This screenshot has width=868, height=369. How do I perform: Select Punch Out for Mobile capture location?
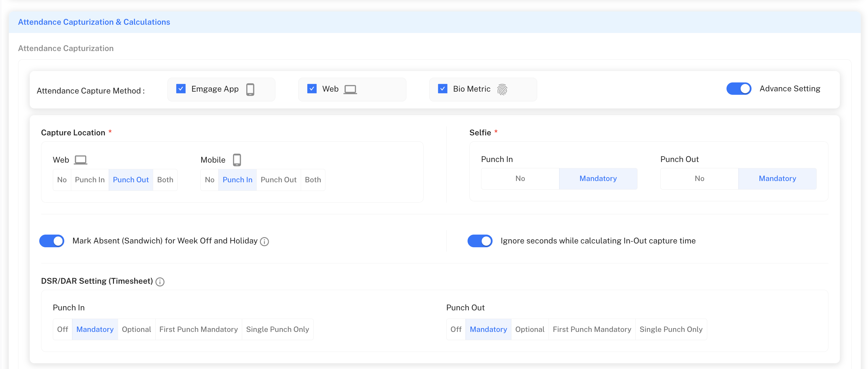(278, 180)
